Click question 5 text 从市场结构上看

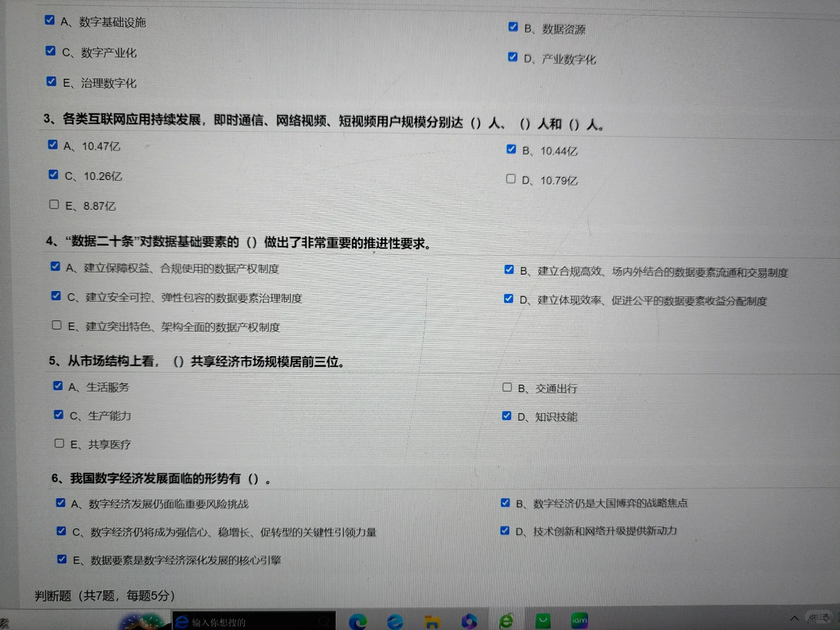[197, 361]
